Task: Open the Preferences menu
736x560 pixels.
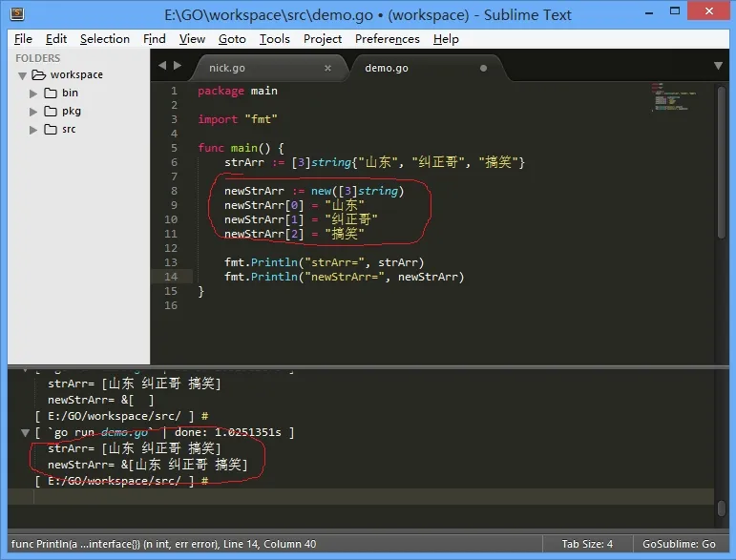Action: pyautogui.click(x=388, y=39)
